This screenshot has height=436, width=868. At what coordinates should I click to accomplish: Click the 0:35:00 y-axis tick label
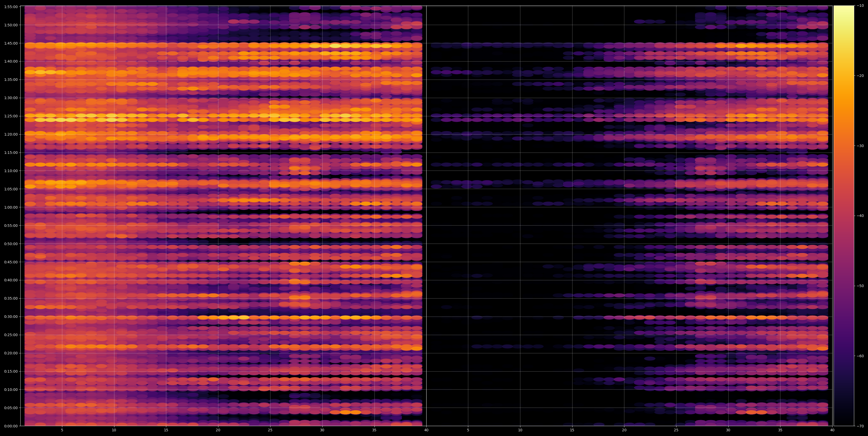coord(11,298)
